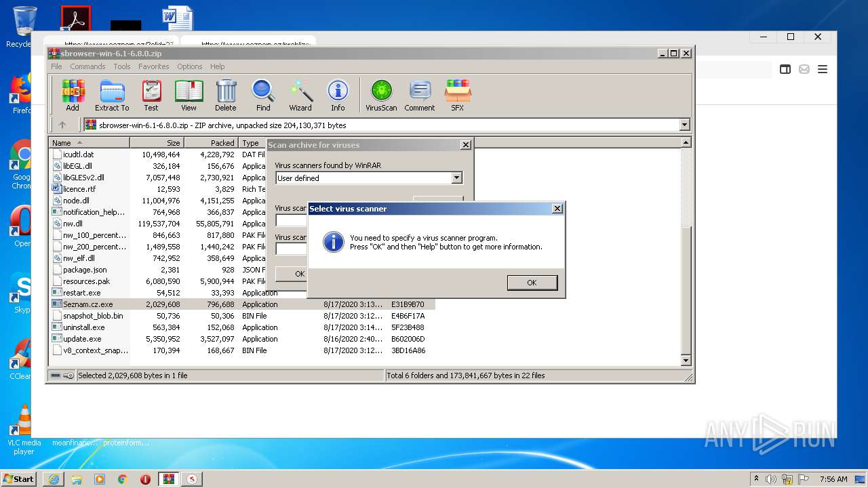The height and width of the screenshot is (488, 868).
Task: Go up one folder level arrow
Action: (62, 125)
